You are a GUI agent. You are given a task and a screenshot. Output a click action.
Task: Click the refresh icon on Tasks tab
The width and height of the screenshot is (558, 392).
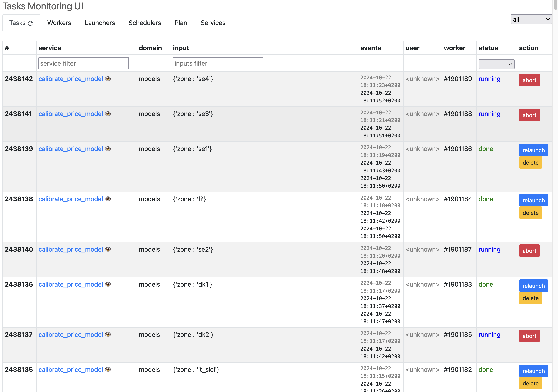(x=30, y=23)
